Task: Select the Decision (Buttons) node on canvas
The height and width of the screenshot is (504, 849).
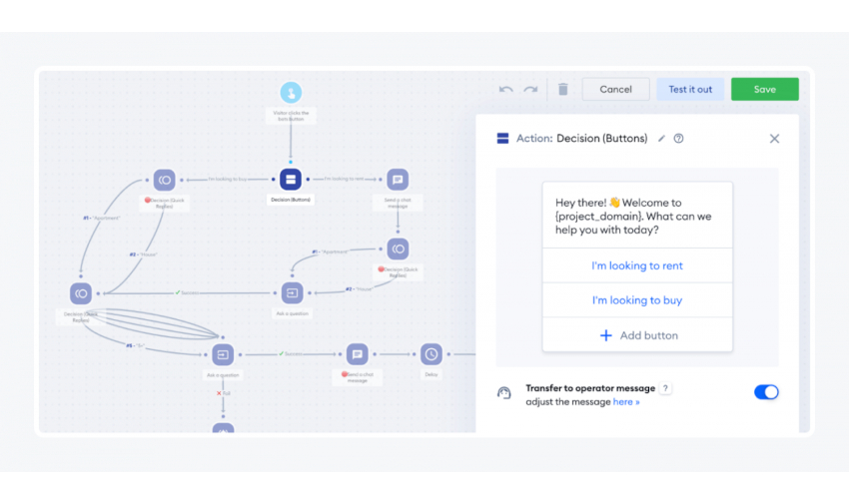Action: pyautogui.click(x=291, y=180)
